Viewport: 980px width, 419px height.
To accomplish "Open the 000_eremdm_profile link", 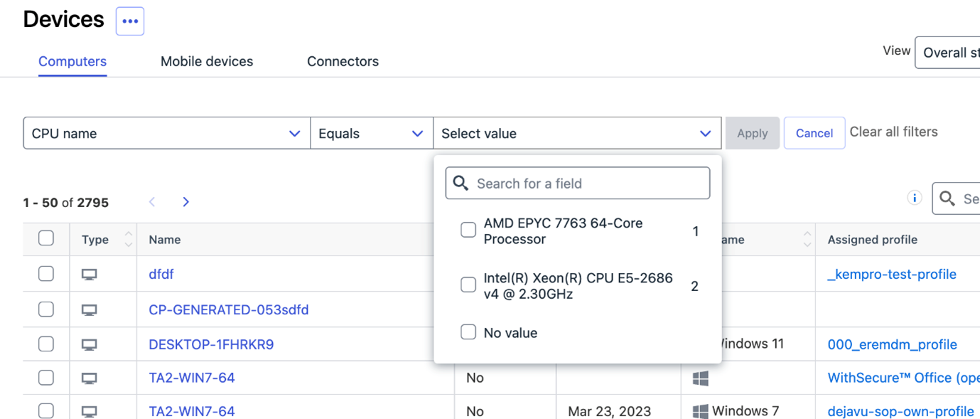I will (x=893, y=344).
